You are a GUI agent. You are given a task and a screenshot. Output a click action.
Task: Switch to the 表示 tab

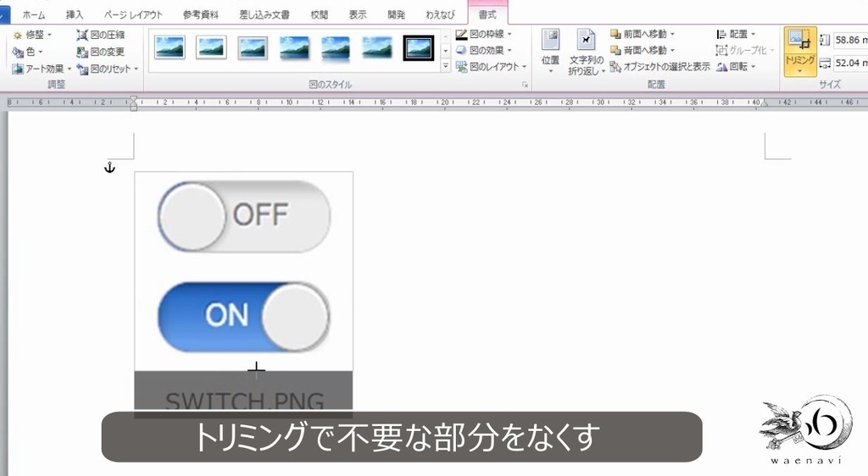pyautogui.click(x=358, y=15)
